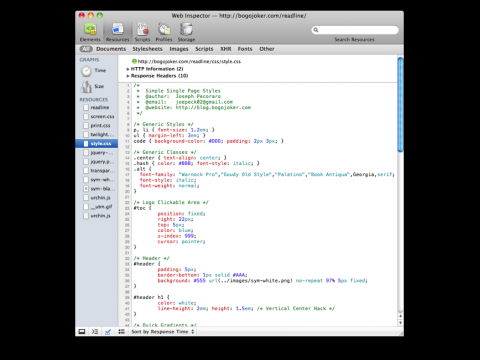
Task: Filter resources by All
Action: coord(86,49)
